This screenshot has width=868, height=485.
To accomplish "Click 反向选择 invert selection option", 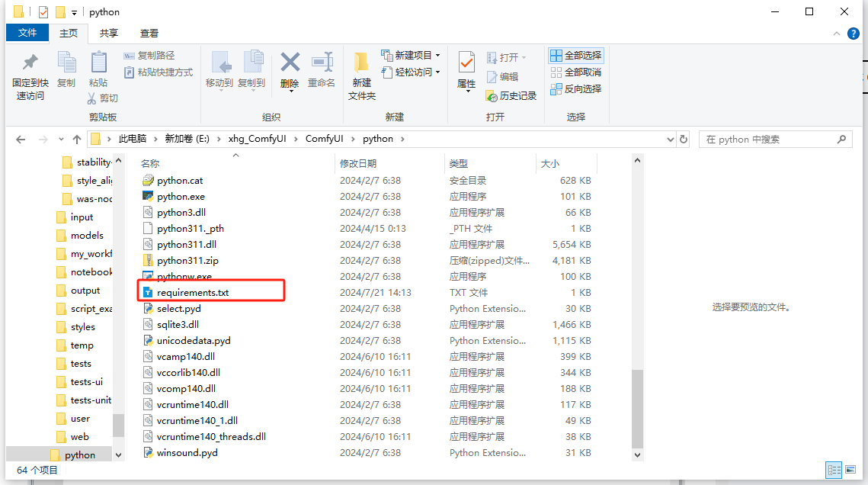I will coord(575,89).
